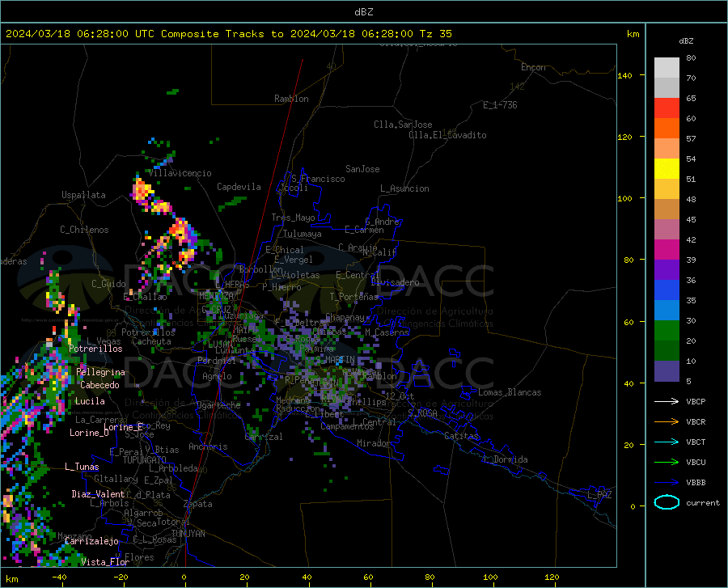Click the 'Encon' map label

(x=533, y=67)
